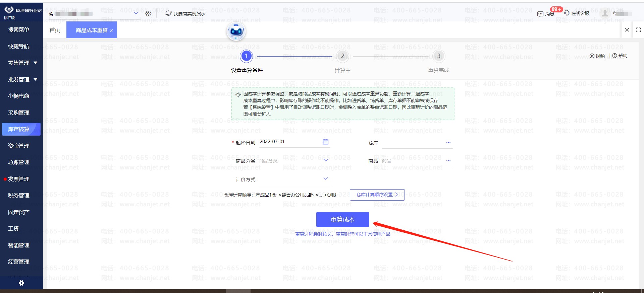Switch to the 首页 tab

[55, 30]
